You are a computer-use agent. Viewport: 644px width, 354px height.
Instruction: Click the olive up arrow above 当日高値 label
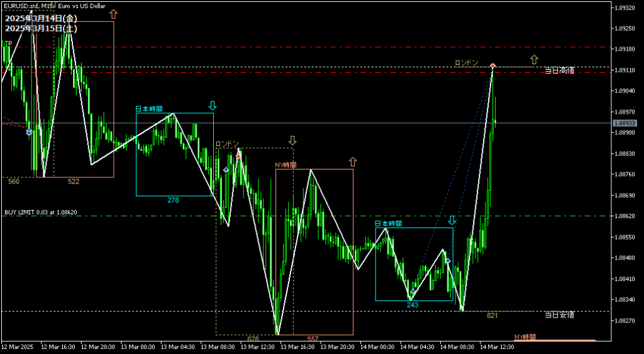click(534, 59)
